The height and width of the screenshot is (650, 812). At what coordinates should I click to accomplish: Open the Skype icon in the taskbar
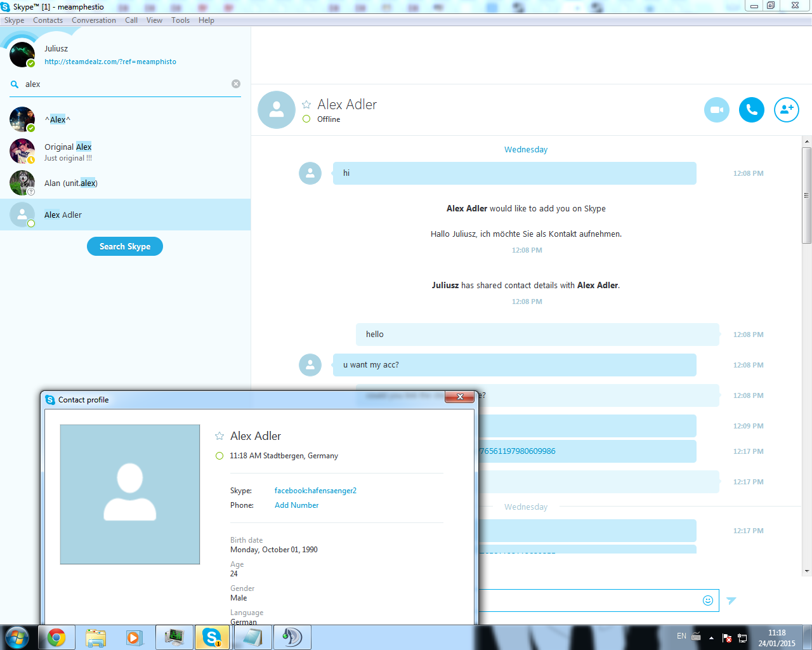(x=211, y=637)
